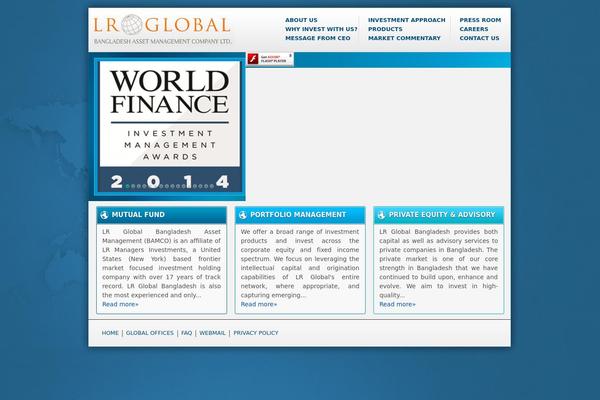Go to Home via footer link
Image resolution: width=600 pixels, height=400 pixels.
pos(110,333)
